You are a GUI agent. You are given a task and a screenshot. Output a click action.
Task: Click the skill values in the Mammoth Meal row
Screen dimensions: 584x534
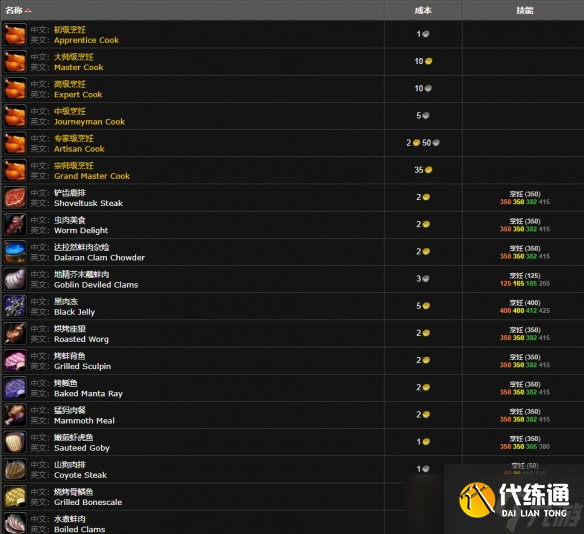tap(525, 419)
